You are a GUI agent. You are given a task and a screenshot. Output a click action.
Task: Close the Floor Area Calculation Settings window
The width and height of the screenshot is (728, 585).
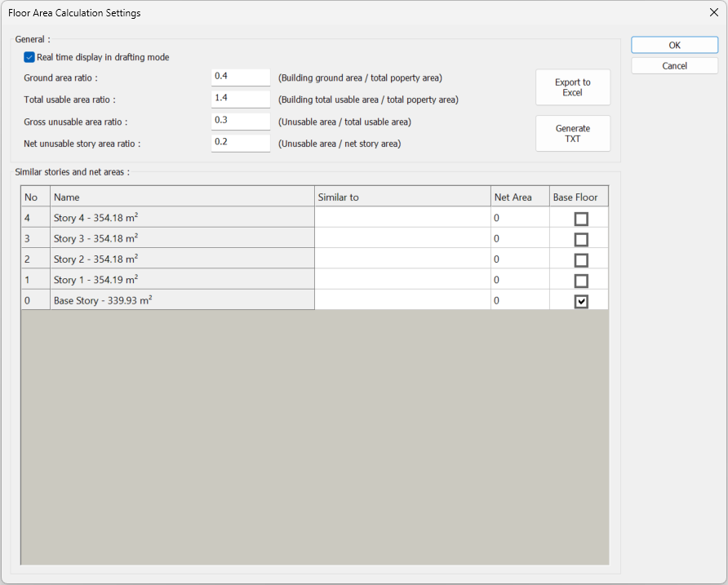click(x=713, y=12)
